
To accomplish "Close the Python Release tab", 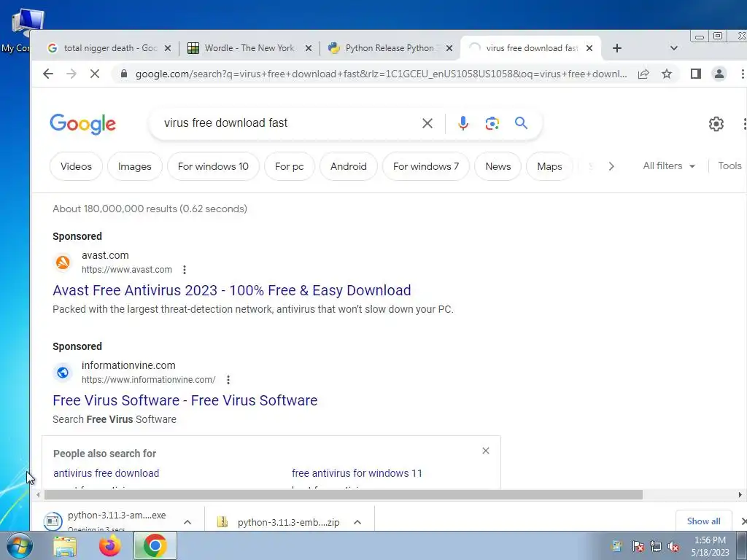I will tap(449, 48).
